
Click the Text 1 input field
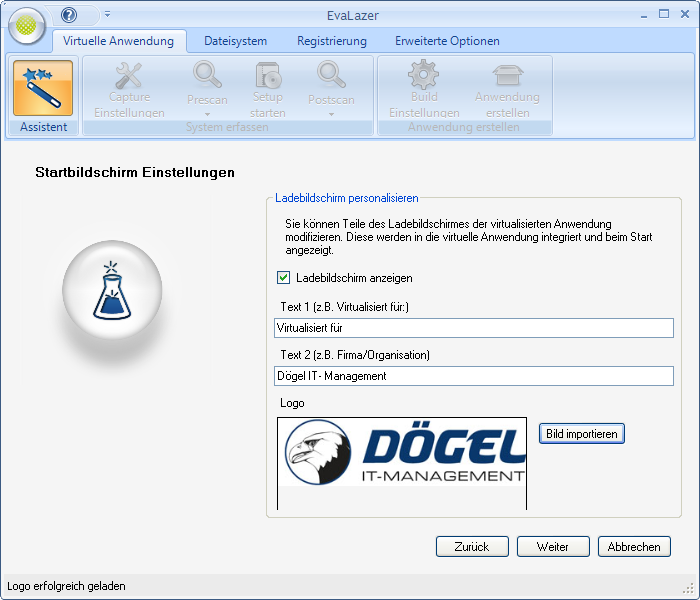click(473, 328)
